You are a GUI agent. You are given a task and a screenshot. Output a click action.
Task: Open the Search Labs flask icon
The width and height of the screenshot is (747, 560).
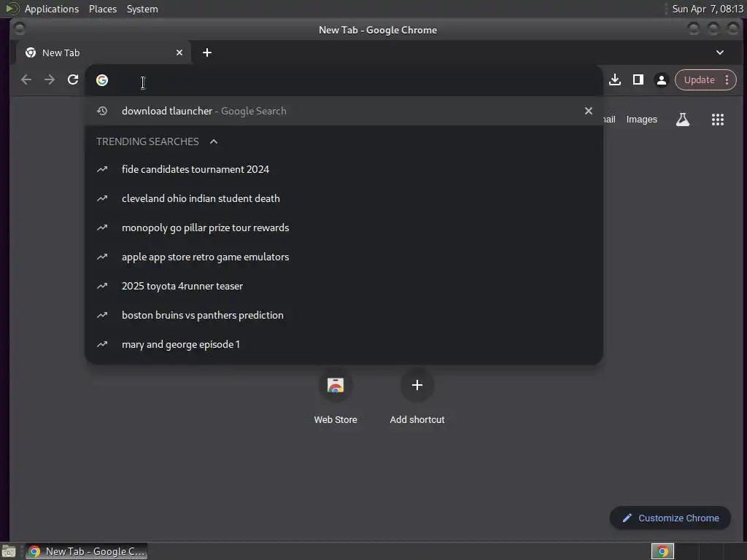point(682,120)
